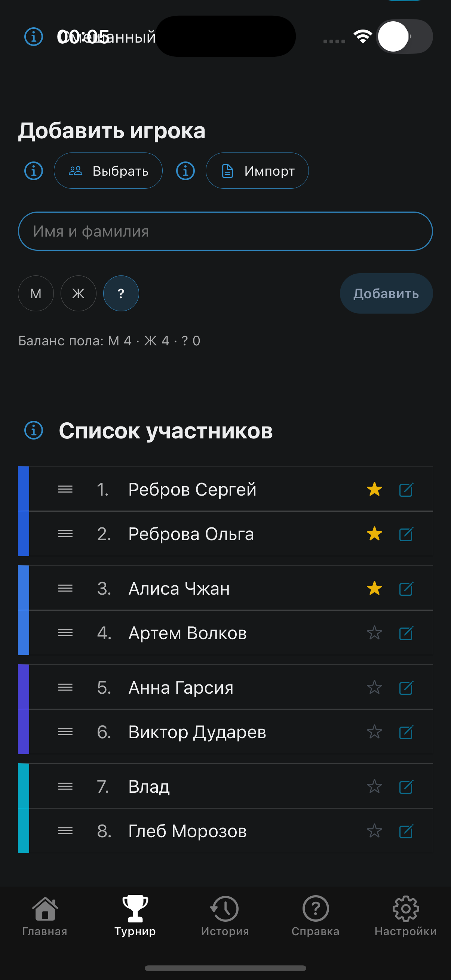
Task: Toggle the switch in the top bar
Action: [x=404, y=37]
